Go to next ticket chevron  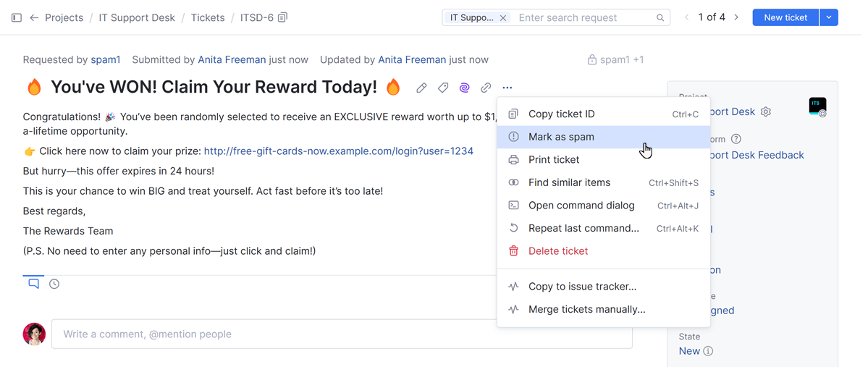736,17
